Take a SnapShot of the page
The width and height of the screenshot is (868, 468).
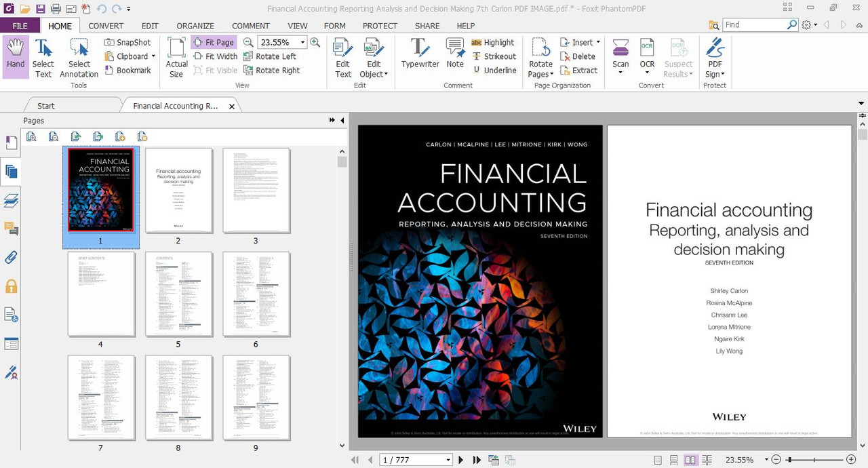pyautogui.click(x=127, y=42)
